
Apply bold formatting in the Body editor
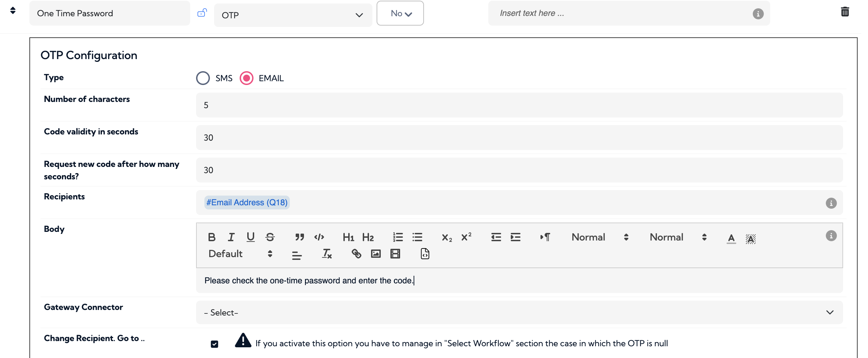point(212,237)
